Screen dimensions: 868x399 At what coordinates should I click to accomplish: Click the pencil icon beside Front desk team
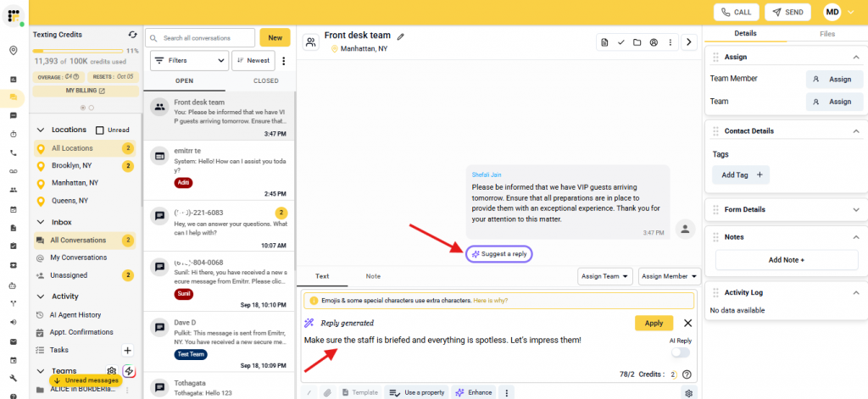[401, 36]
